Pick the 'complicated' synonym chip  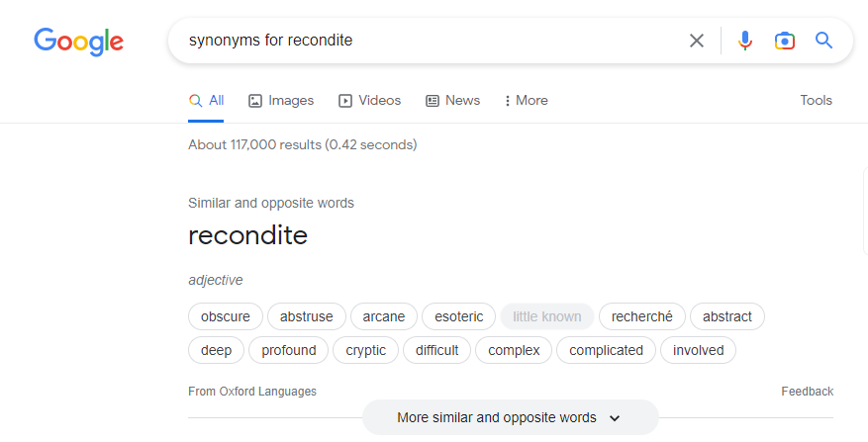coord(606,350)
